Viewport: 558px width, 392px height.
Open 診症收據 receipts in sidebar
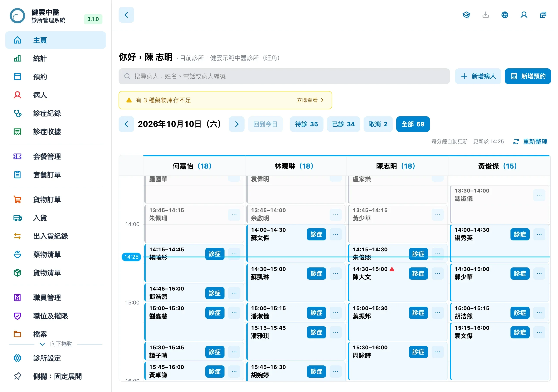pos(55,132)
